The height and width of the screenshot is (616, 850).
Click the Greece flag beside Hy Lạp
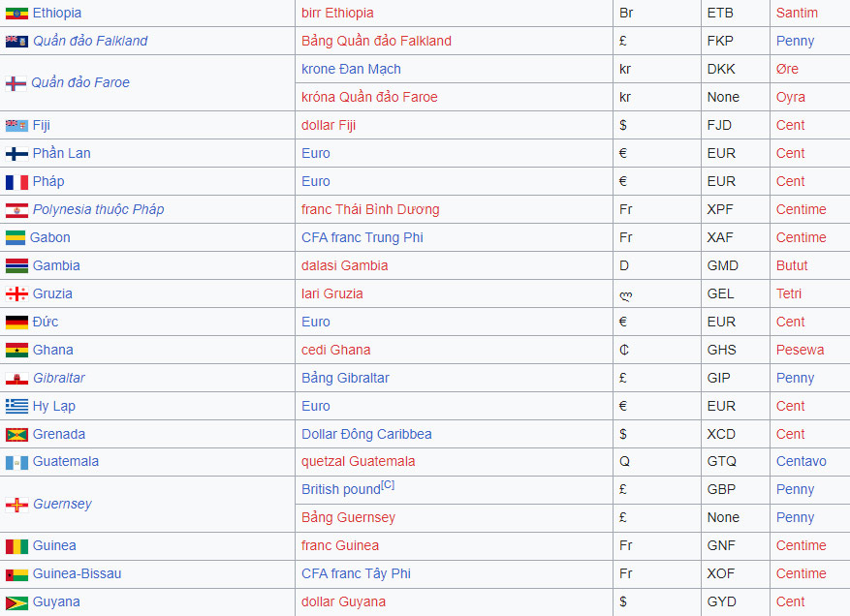point(16,407)
